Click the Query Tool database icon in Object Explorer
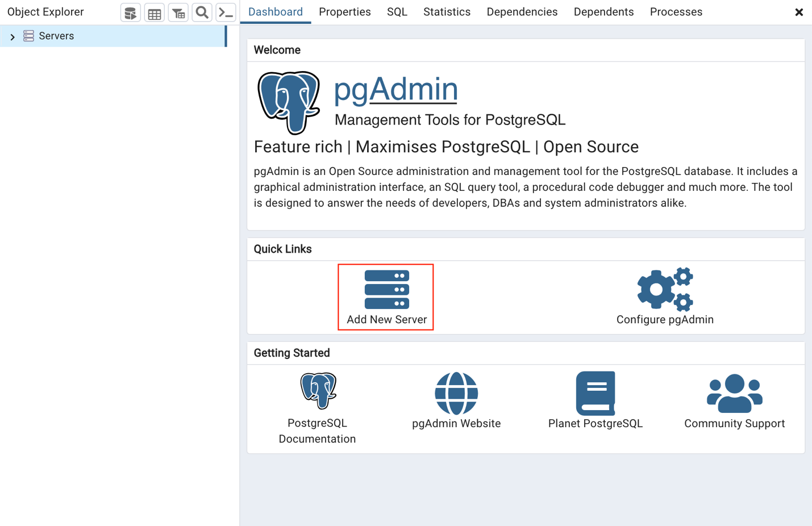This screenshot has height=526, width=812. (x=130, y=12)
